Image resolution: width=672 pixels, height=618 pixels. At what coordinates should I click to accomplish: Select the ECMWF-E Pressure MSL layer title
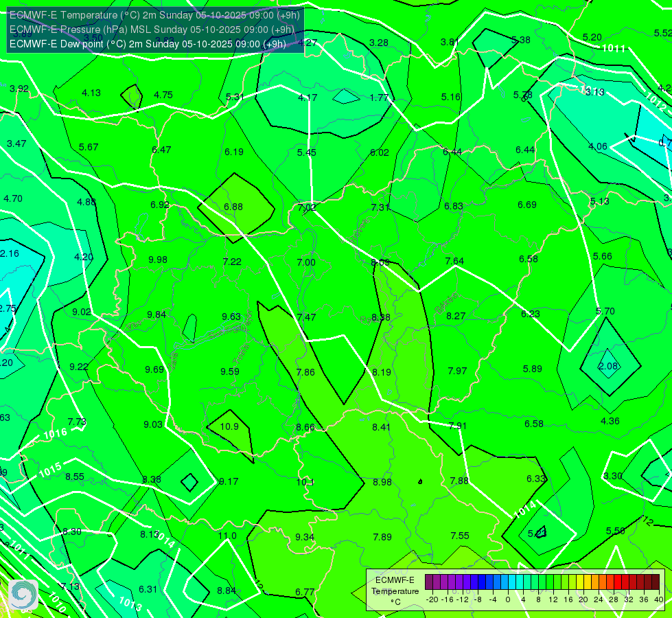pos(151,30)
